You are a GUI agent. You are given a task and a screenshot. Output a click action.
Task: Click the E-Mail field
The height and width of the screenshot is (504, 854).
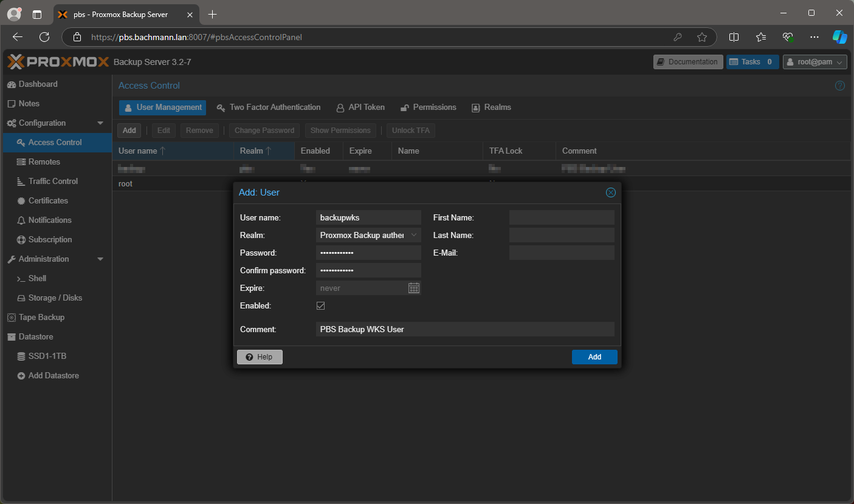pos(562,253)
